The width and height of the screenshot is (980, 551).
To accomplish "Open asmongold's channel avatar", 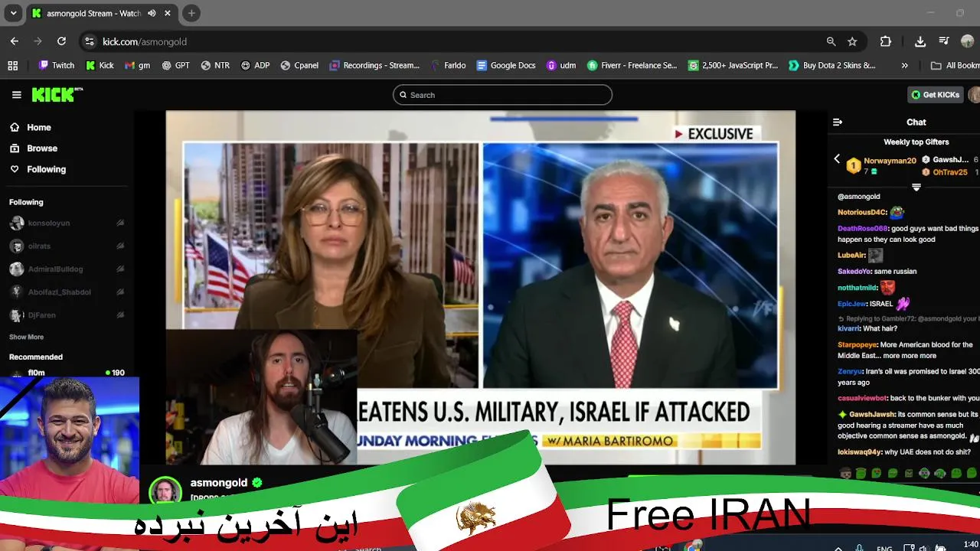I will [165, 491].
